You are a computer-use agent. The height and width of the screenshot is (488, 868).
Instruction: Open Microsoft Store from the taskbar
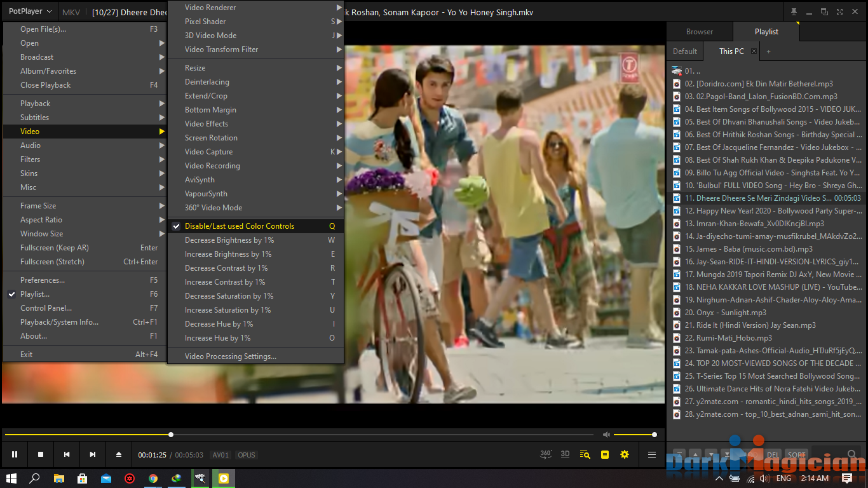click(x=82, y=478)
